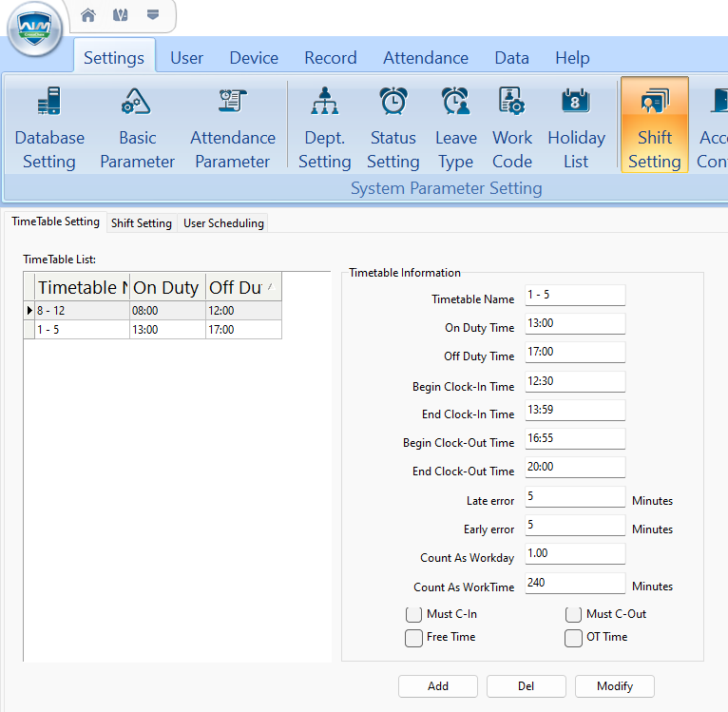The image size is (728, 712).
Task: Open Status Setting
Action: pos(393,126)
